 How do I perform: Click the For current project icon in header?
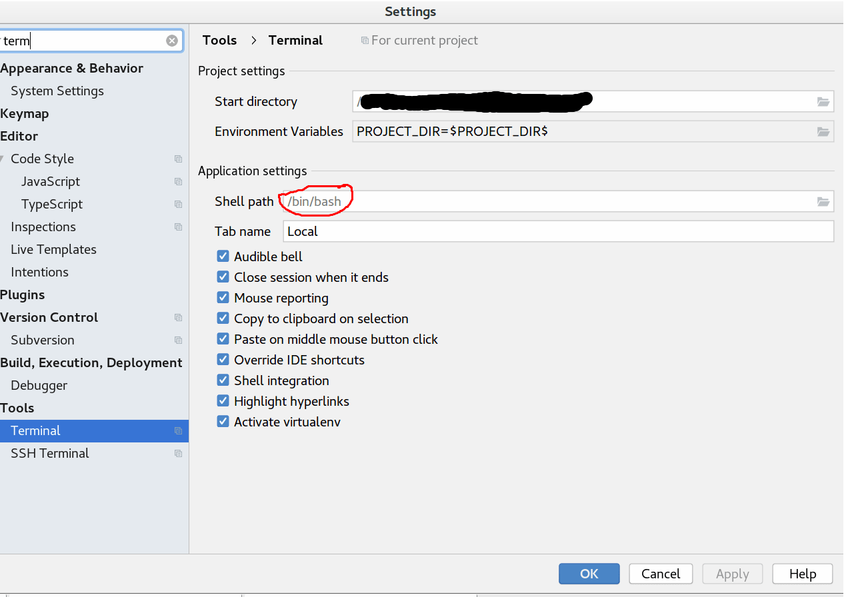pos(364,40)
